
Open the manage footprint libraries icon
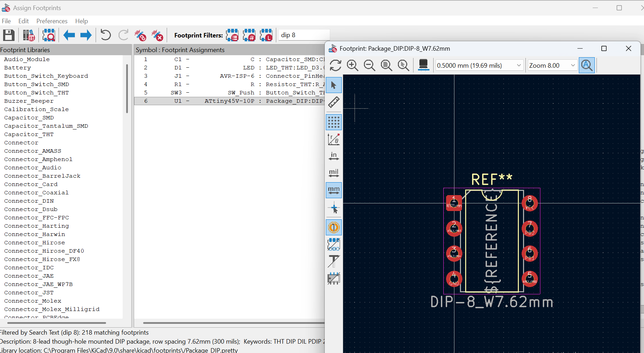click(x=29, y=35)
